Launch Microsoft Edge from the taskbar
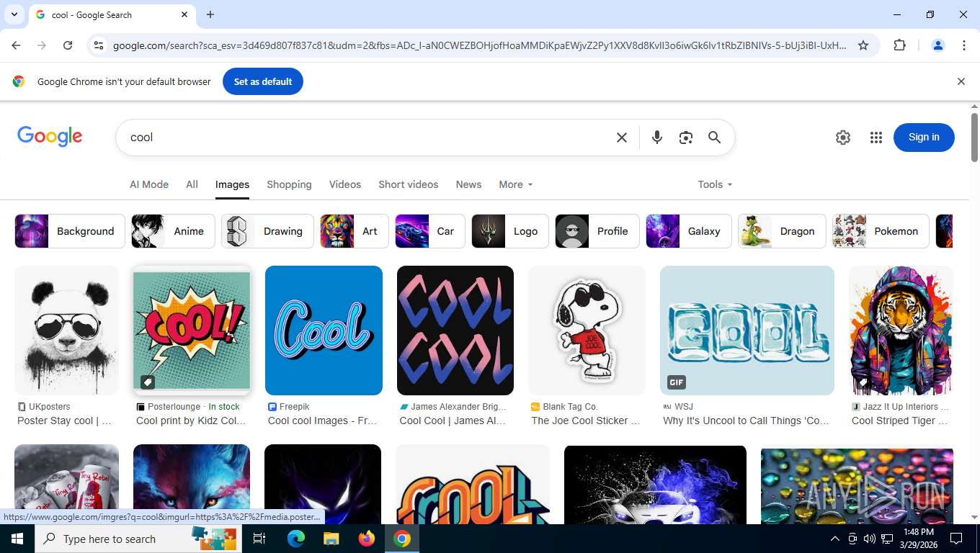The width and height of the screenshot is (980, 553). click(296, 539)
